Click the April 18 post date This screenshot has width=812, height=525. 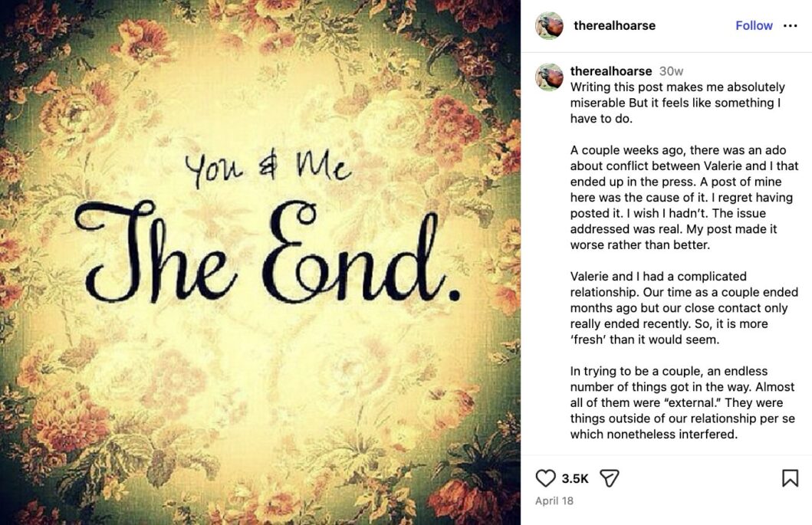[x=554, y=502]
